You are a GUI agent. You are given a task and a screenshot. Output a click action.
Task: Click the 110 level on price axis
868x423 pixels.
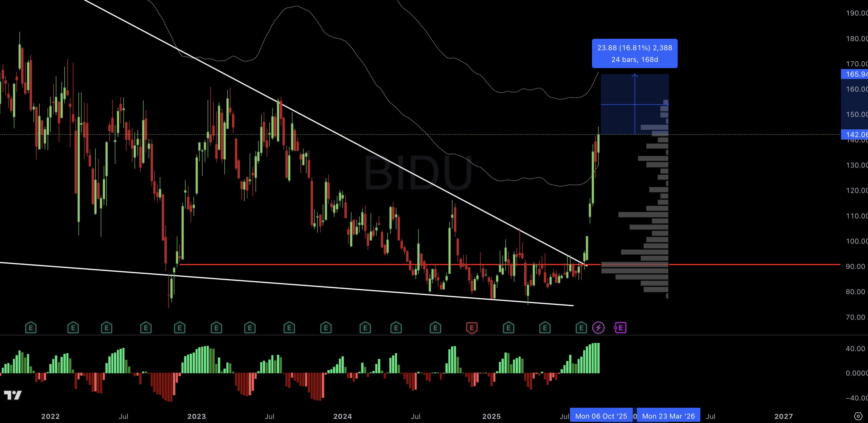[x=857, y=216]
